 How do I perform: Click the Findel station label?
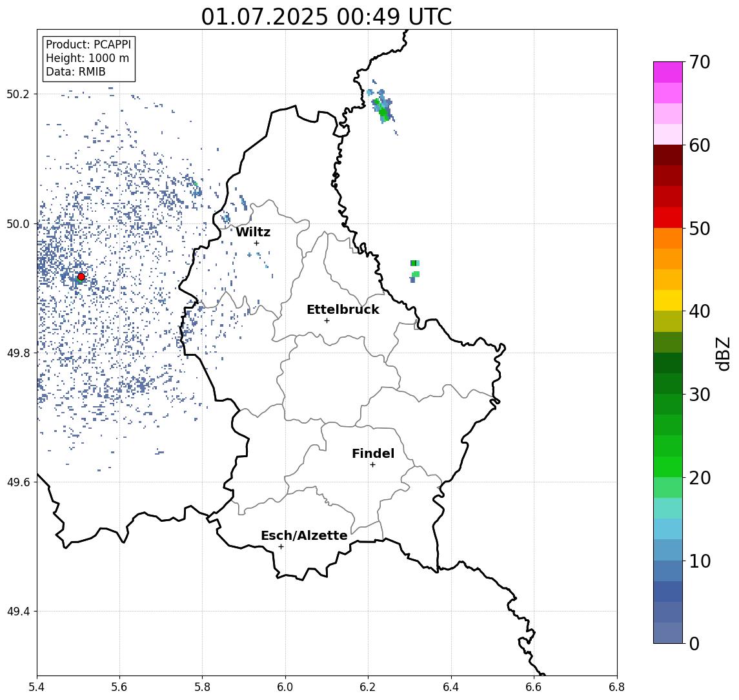(373, 453)
